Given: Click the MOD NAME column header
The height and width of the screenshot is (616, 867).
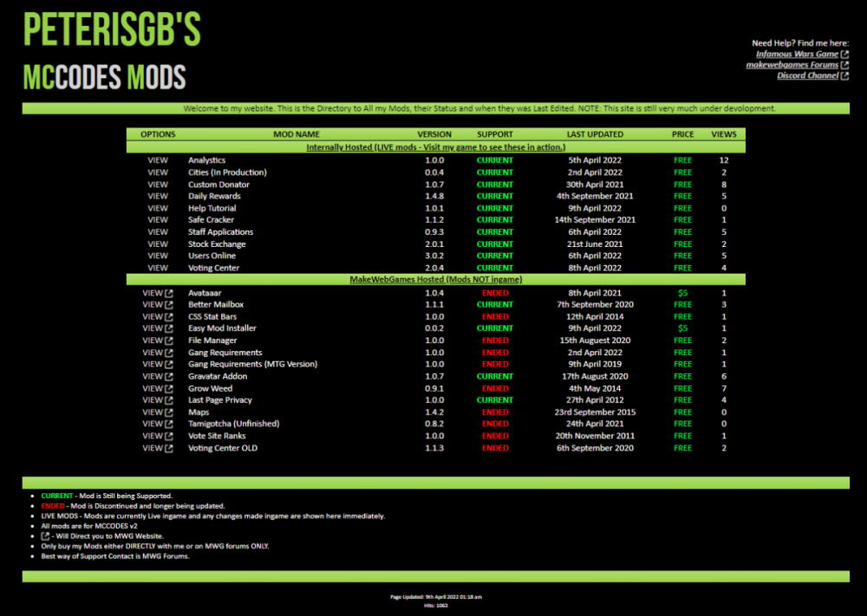Looking at the screenshot, I should (x=296, y=134).
